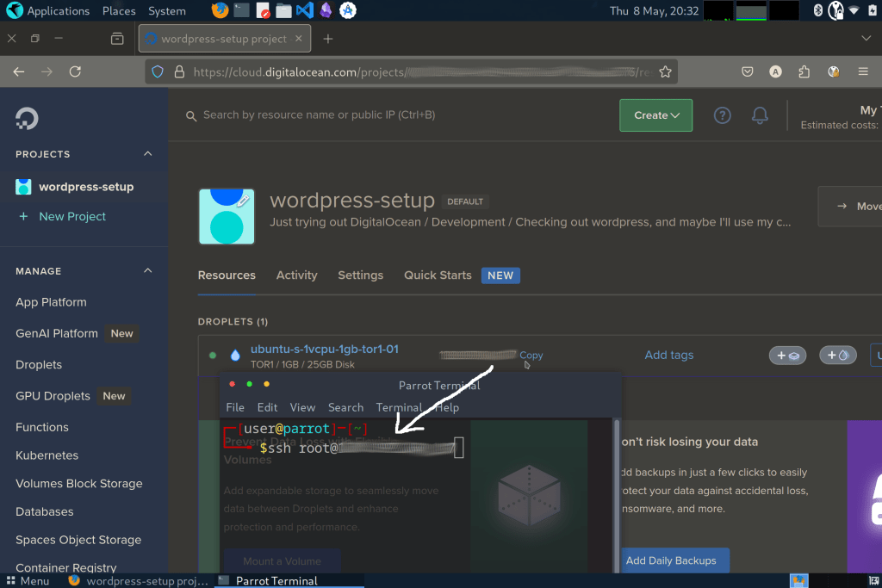Open the help question mark icon

click(723, 115)
